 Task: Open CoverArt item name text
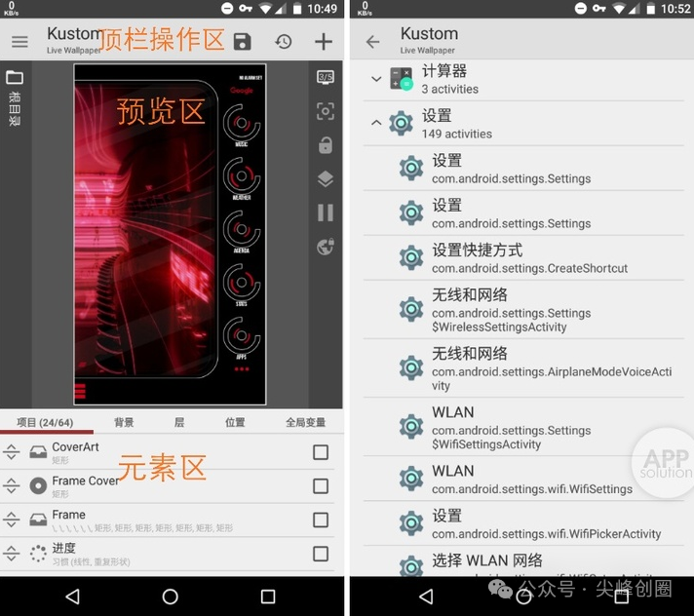tap(75, 447)
